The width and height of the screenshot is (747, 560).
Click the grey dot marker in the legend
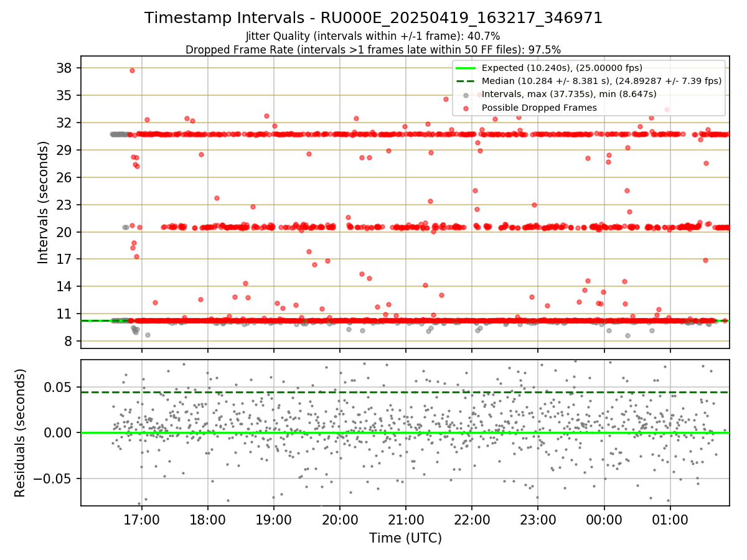(x=466, y=95)
